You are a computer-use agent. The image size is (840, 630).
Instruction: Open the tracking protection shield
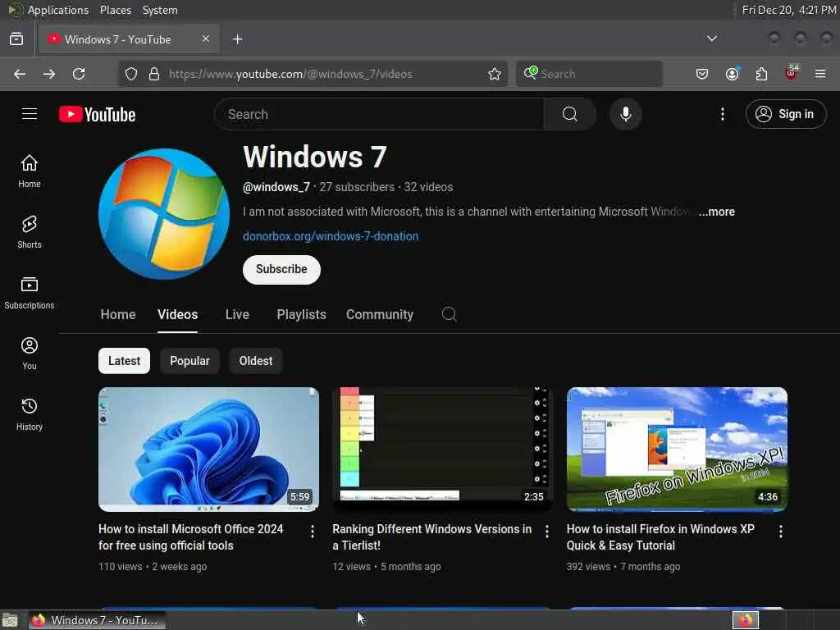point(131,74)
